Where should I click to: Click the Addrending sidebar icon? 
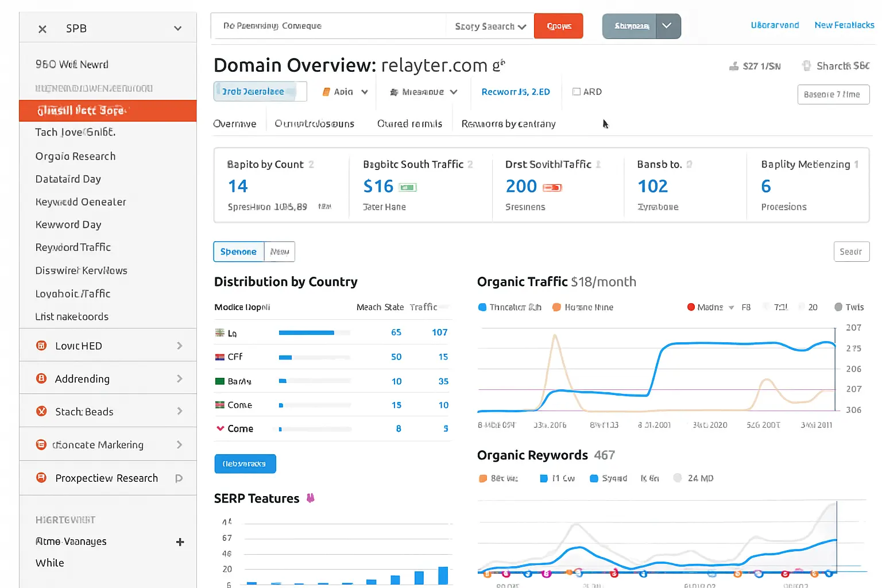click(x=41, y=378)
